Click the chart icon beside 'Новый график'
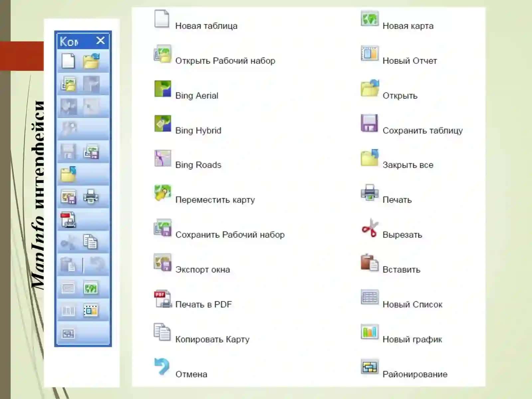Viewport: 532px width, 399px height. [x=370, y=332]
